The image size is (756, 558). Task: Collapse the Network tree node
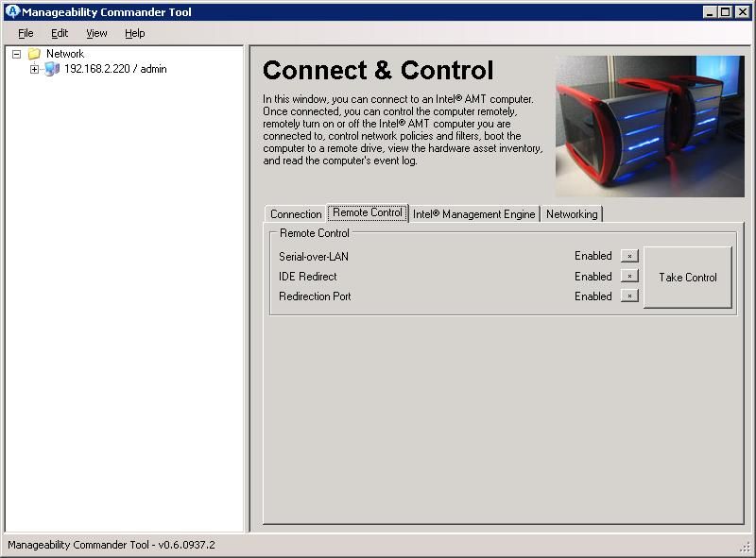[16, 54]
